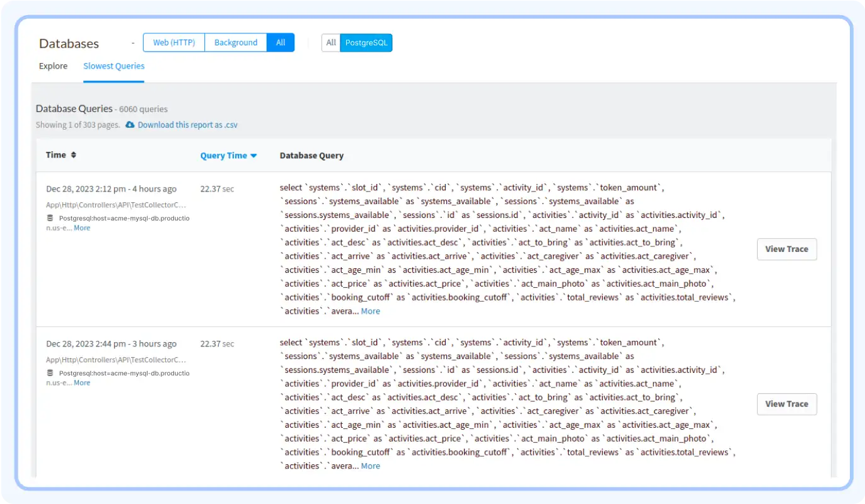
Task: Sort by the Time column header
Action: click(56, 155)
